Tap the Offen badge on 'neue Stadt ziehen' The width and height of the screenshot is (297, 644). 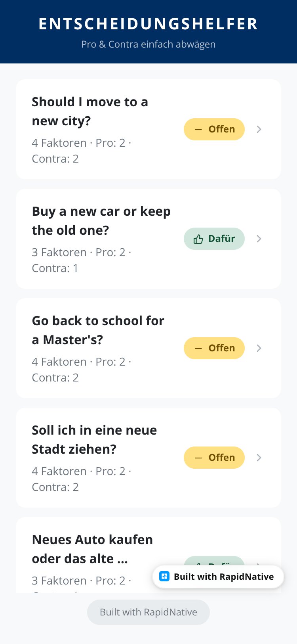[x=214, y=458]
